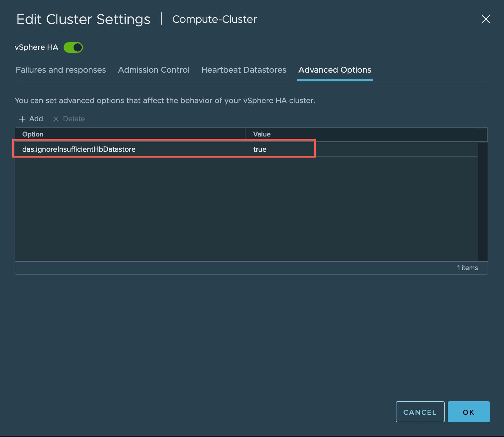Click the Value column header
This screenshot has height=437, width=504.
point(366,134)
